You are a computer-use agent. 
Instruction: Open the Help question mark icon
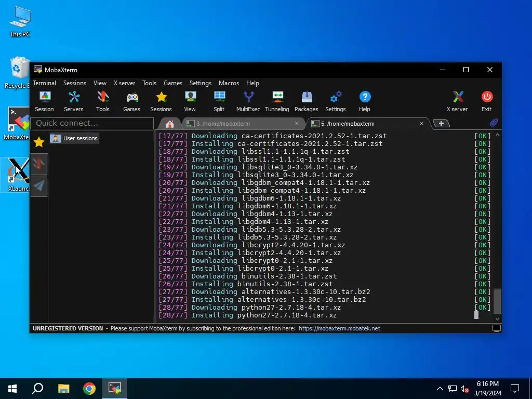[x=365, y=101]
